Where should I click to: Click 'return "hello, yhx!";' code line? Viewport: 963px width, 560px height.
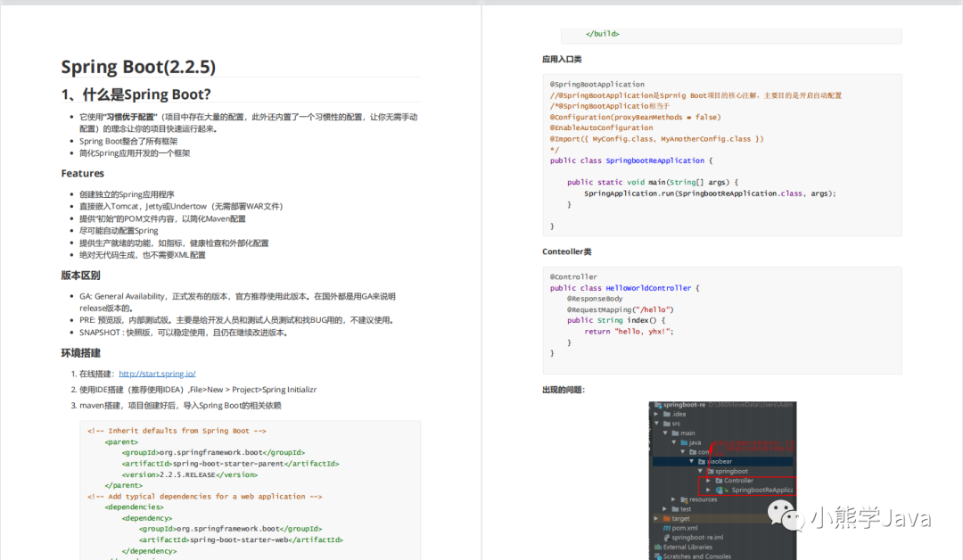pyautogui.click(x=629, y=332)
